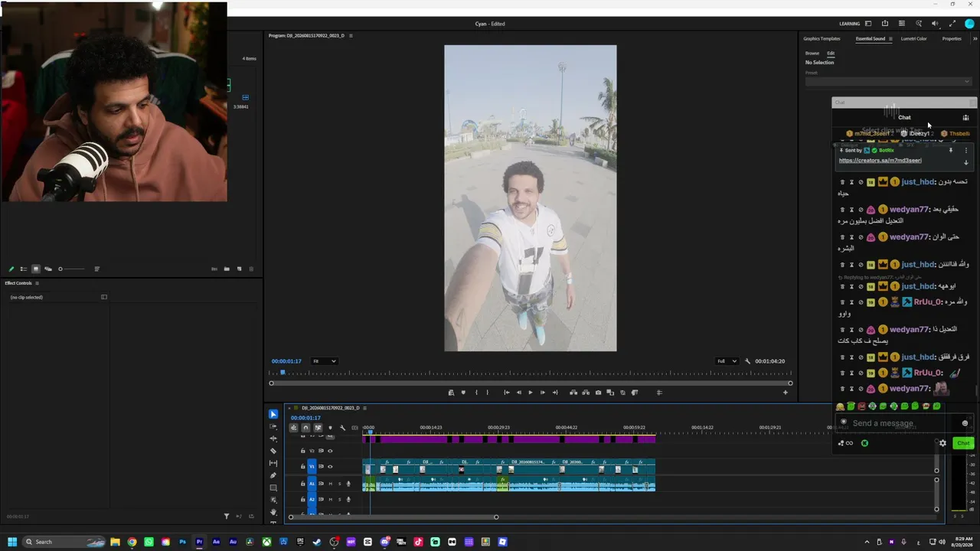Expand the panel tabs overflow chevron

coord(975,38)
